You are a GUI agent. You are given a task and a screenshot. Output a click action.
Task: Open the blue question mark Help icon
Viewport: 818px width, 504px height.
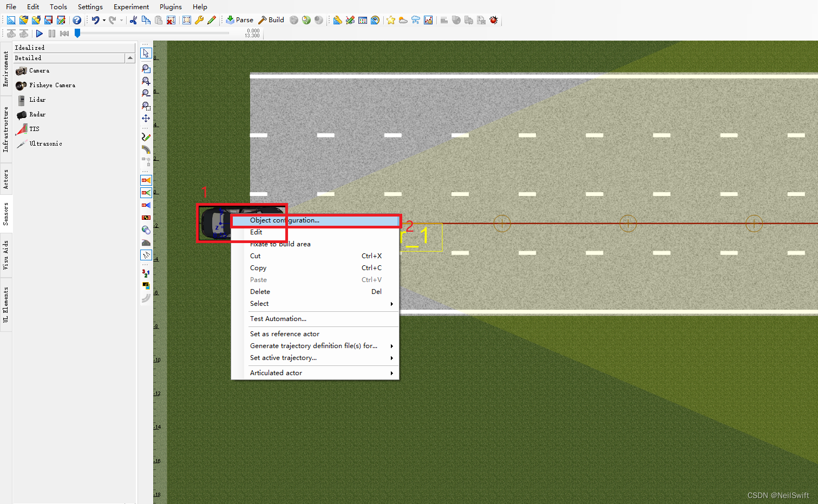77,20
